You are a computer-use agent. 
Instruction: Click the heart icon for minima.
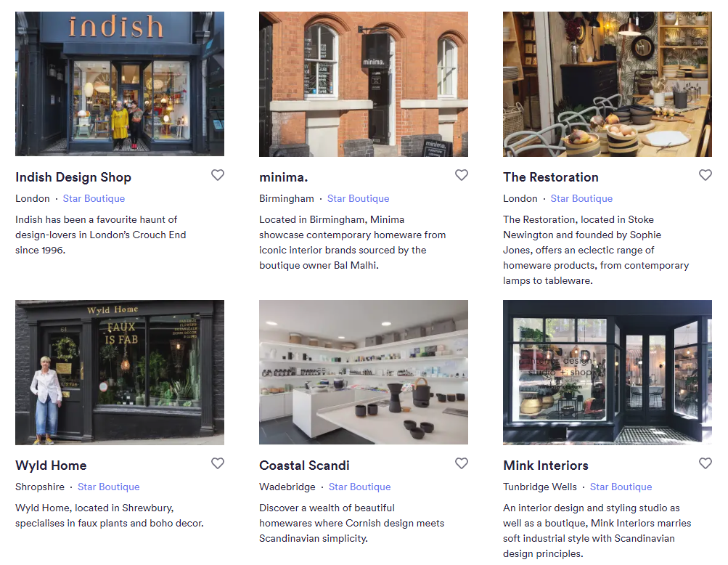tap(462, 175)
